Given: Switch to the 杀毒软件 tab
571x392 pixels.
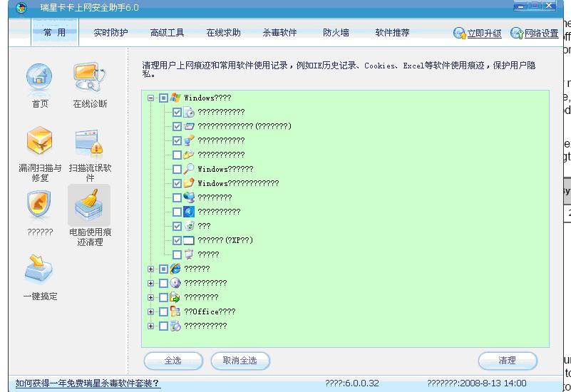Looking at the screenshot, I should [x=279, y=32].
